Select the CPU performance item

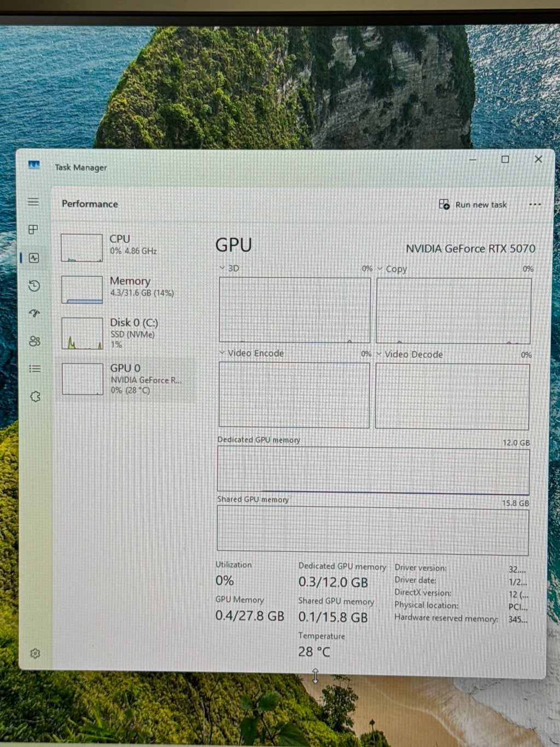[x=126, y=247]
